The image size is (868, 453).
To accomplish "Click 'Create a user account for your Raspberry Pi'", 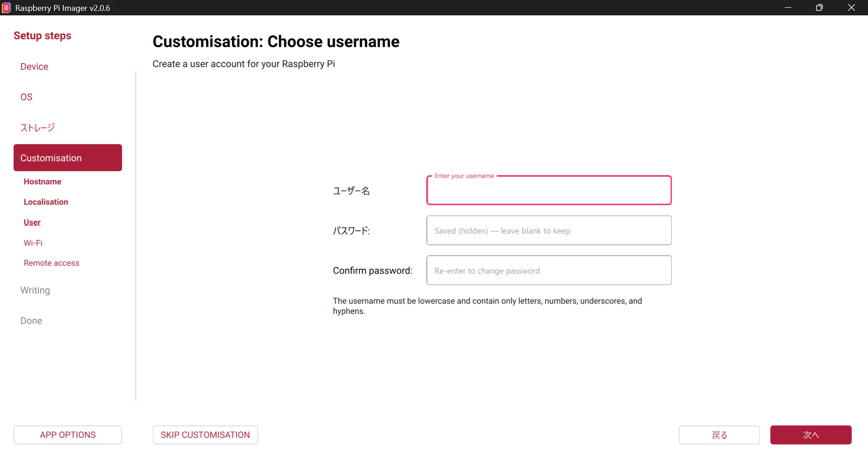I will click(244, 64).
